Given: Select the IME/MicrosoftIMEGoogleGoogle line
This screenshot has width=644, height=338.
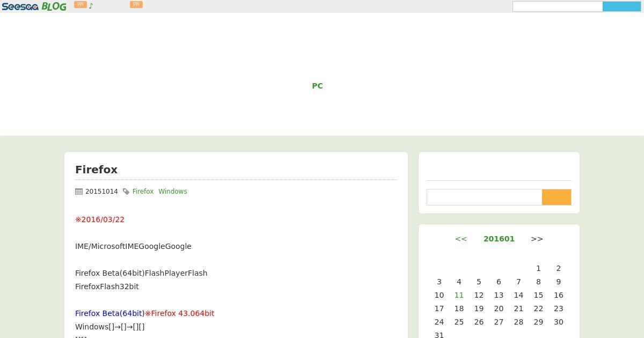Looking at the screenshot, I should coord(133,246).
